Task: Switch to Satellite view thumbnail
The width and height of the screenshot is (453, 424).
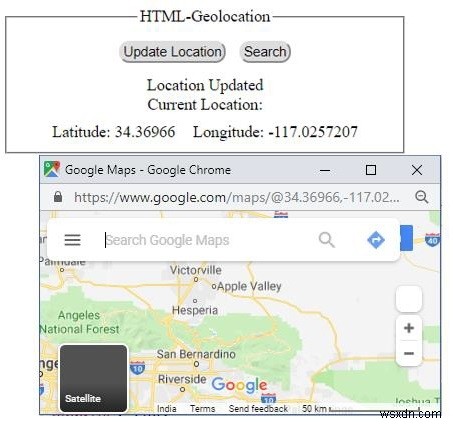Action: pyautogui.click(x=93, y=378)
